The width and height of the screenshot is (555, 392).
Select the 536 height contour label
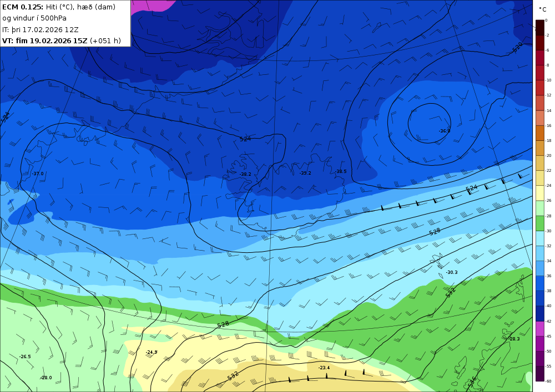click(472, 382)
